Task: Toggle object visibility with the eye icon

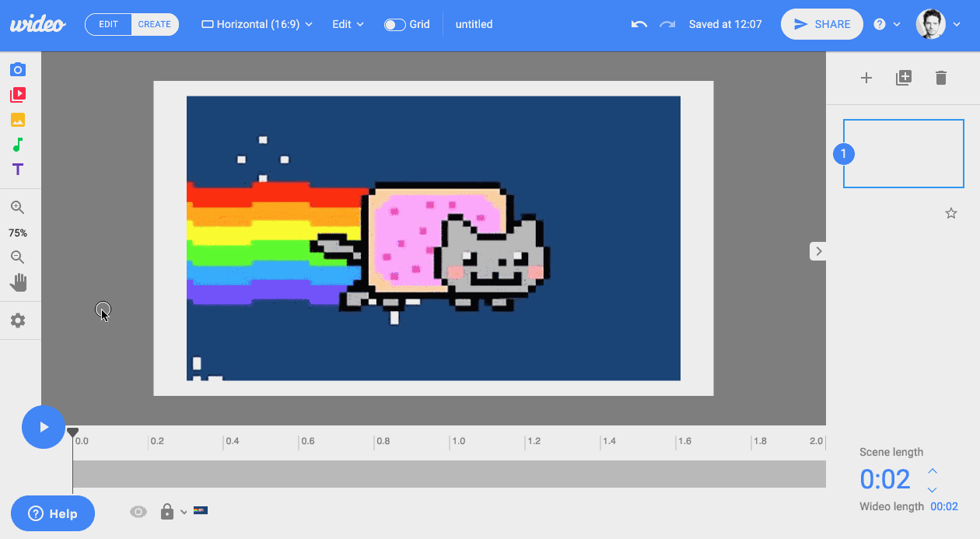Action: (x=138, y=512)
